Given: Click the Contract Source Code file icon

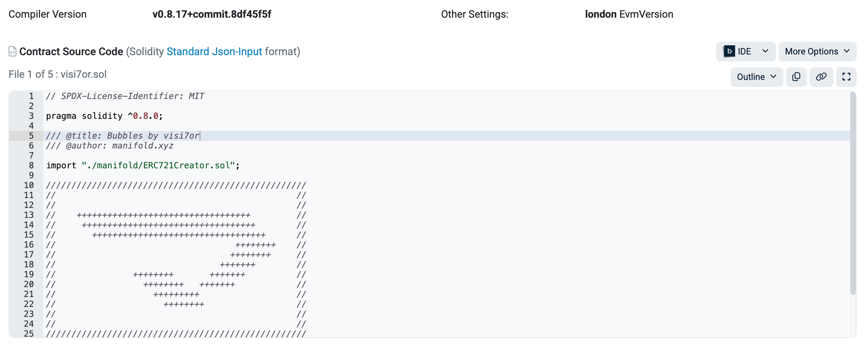Looking at the screenshot, I should click(12, 52).
